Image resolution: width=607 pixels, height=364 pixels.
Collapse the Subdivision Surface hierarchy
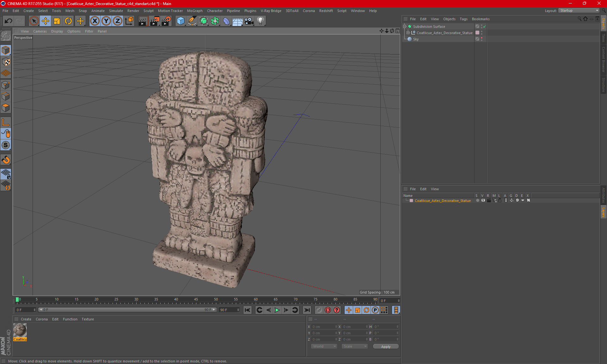[404, 27]
